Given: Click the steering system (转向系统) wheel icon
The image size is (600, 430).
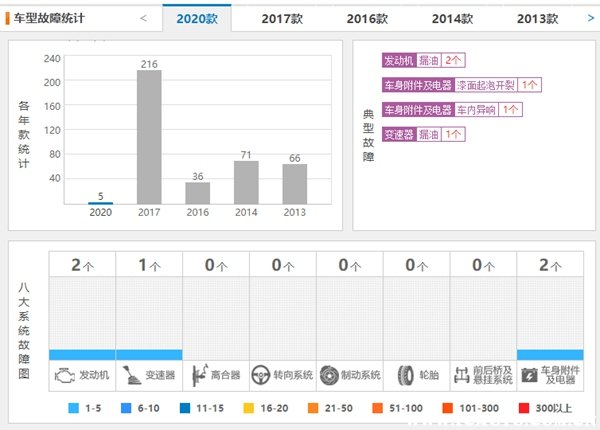Looking at the screenshot, I should (x=262, y=375).
